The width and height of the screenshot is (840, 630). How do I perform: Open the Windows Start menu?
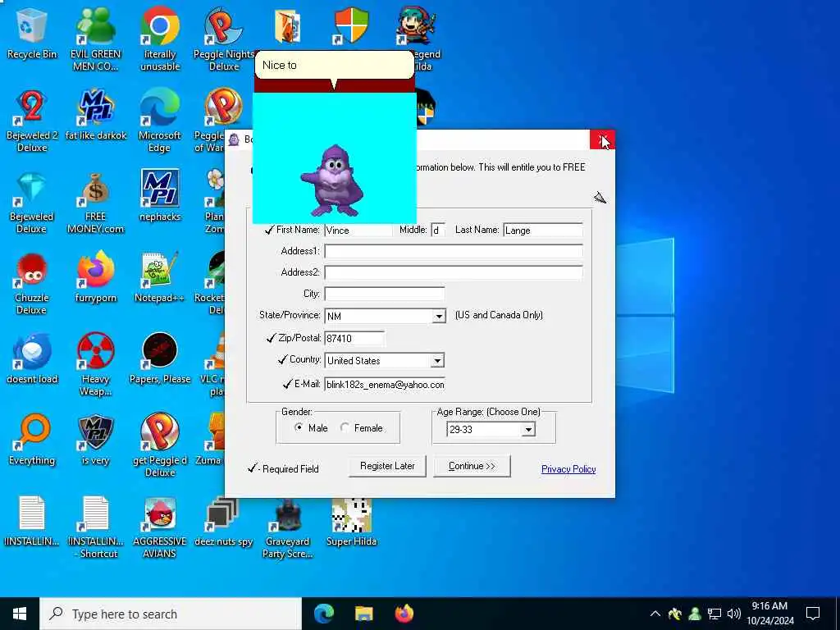20,614
